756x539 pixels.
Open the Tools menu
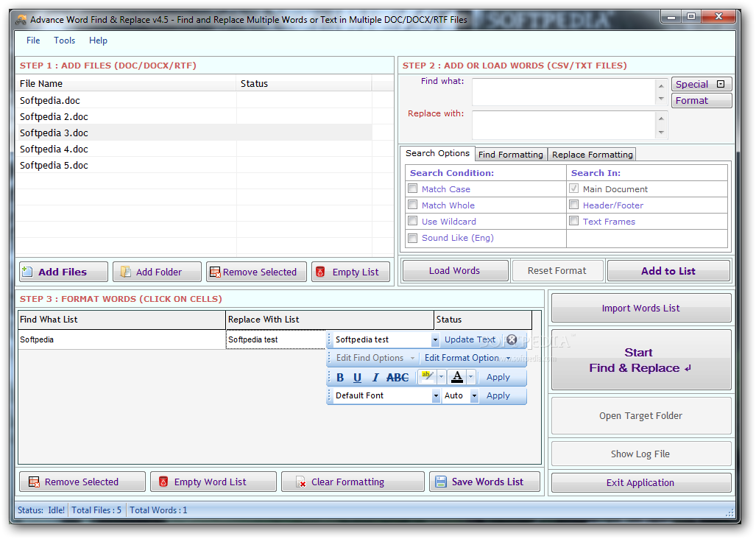tap(65, 40)
